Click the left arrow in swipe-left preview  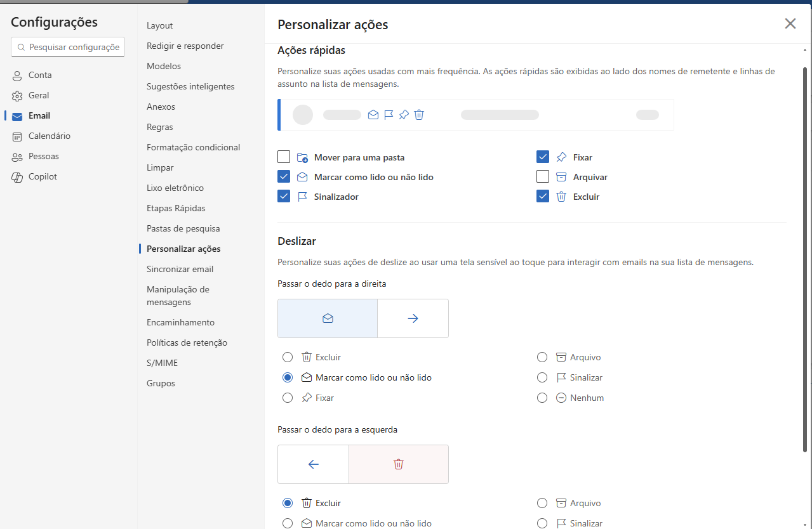pyautogui.click(x=313, y=464)
